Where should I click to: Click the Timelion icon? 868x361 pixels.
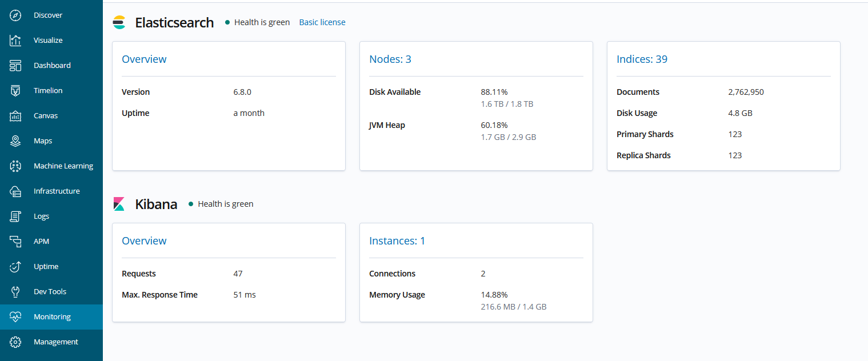[15, 91]
